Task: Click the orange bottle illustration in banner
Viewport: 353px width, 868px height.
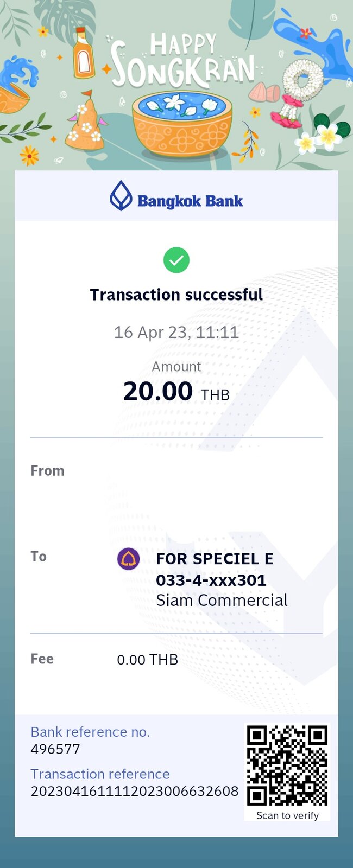Action: click(x=84, y=53)
